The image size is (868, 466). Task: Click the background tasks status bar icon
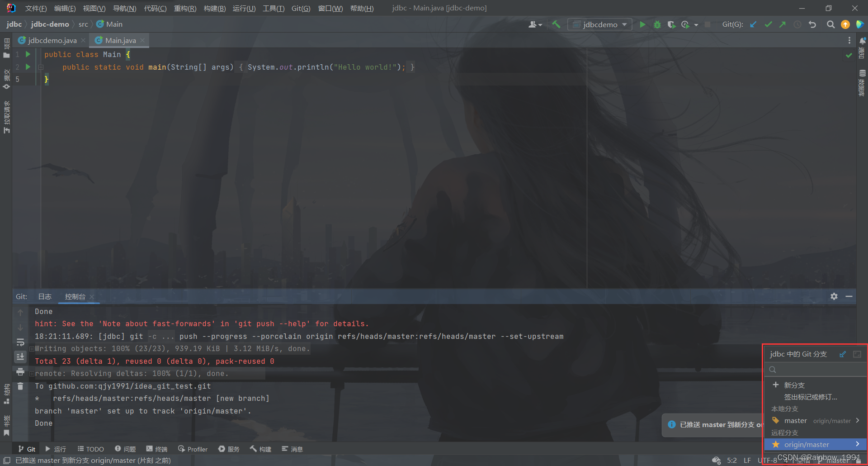click(x=716, y=460)
